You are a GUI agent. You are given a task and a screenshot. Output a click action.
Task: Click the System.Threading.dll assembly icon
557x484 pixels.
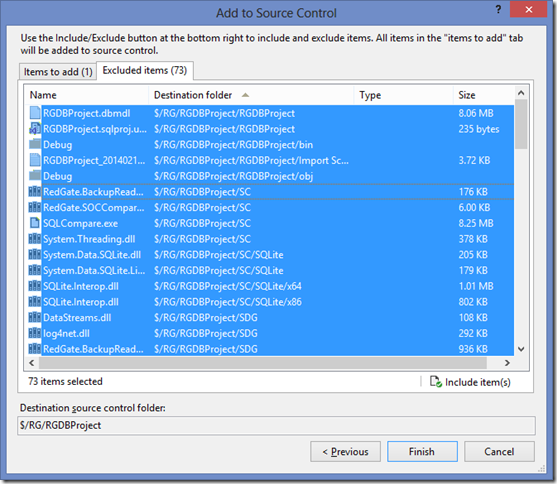coord(35,238)
